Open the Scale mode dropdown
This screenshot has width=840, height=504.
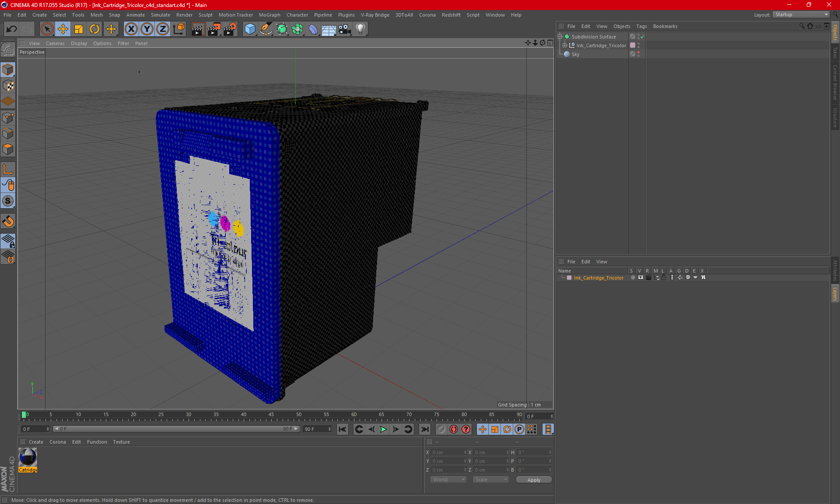(x=491, y=479)
